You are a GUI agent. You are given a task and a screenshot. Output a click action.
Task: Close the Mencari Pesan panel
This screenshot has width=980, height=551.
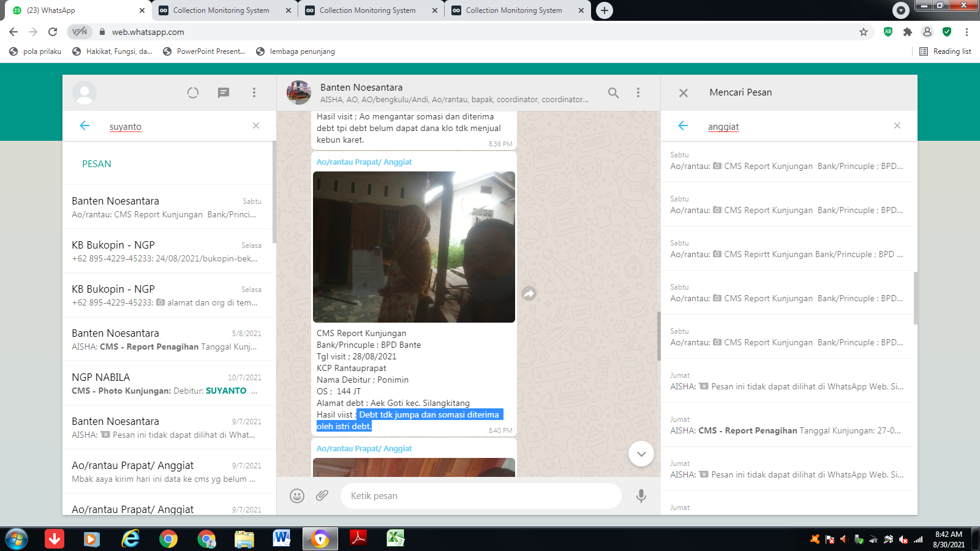pos(684,92)
